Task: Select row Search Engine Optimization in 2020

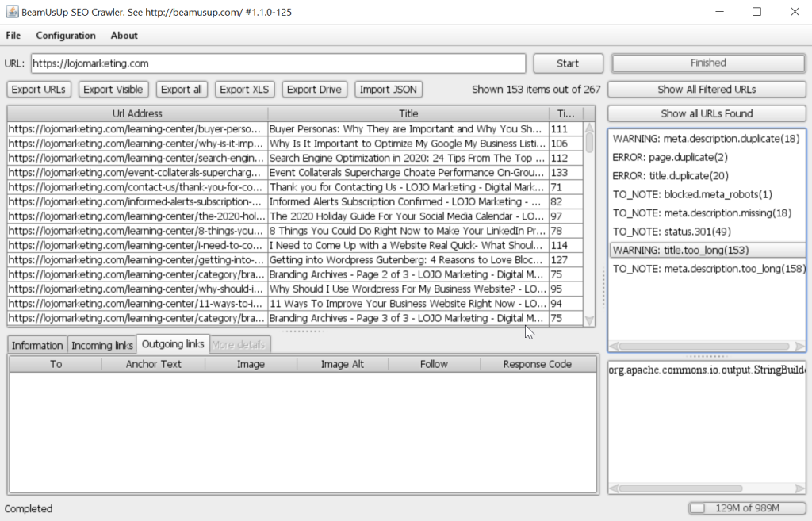Action: point(295,158)
